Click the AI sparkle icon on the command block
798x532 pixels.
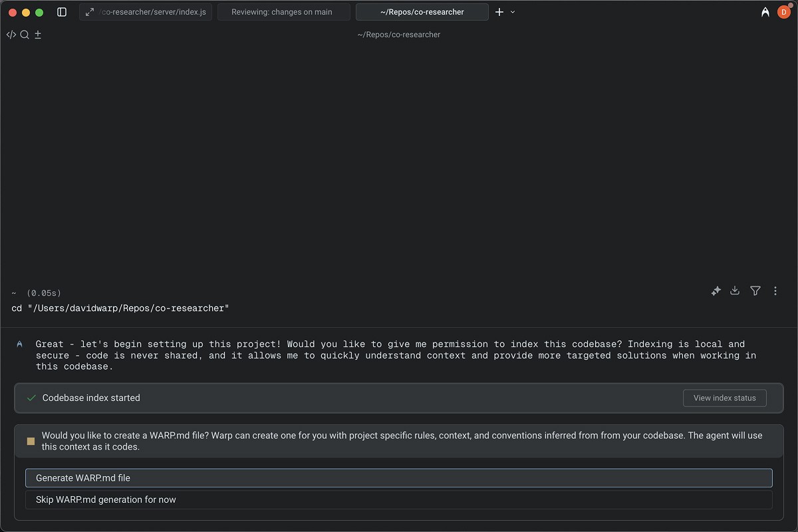(716, 291)
